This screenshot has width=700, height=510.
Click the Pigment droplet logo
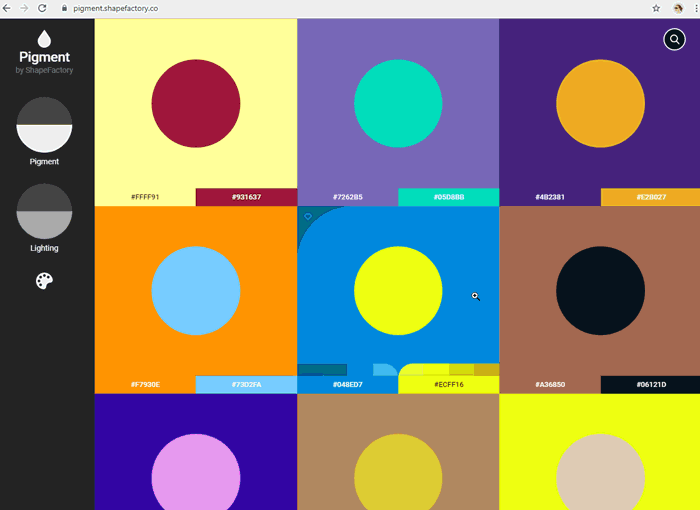pyautogui.click(x=44, y=39)
